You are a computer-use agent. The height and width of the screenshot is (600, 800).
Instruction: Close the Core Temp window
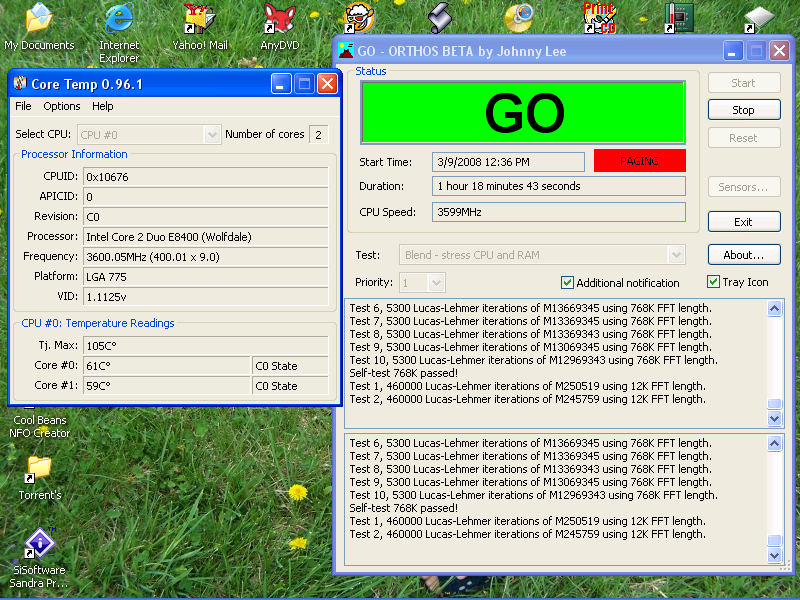[328, 84]
